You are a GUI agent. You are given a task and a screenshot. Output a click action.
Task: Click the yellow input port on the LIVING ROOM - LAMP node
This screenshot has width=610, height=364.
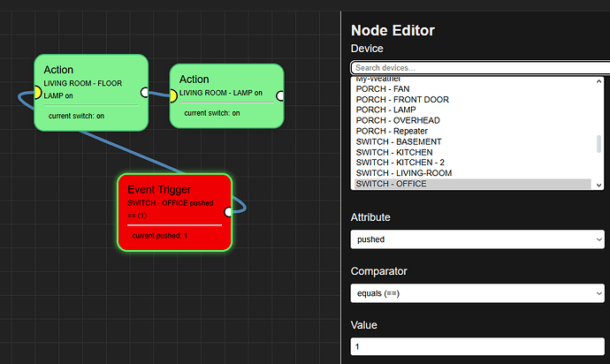pyautogui.click(x=172, y=96)
